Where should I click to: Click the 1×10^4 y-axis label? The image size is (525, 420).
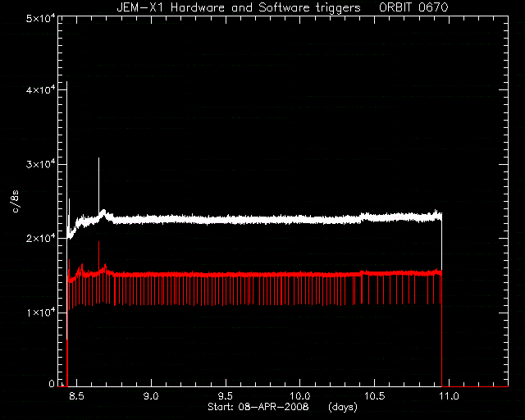click(40, 313)
